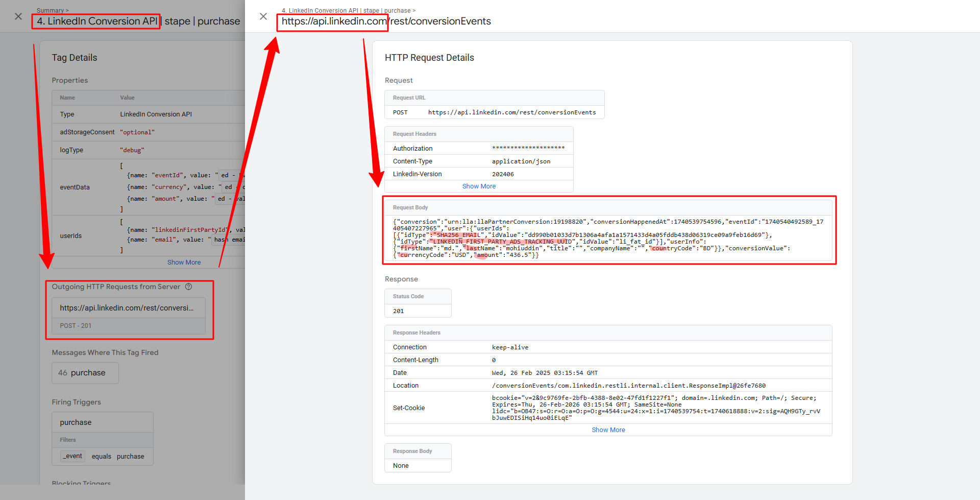Expand Show More under Response Headers
This screenshot has height=500, width=980.
coord(608,430)
